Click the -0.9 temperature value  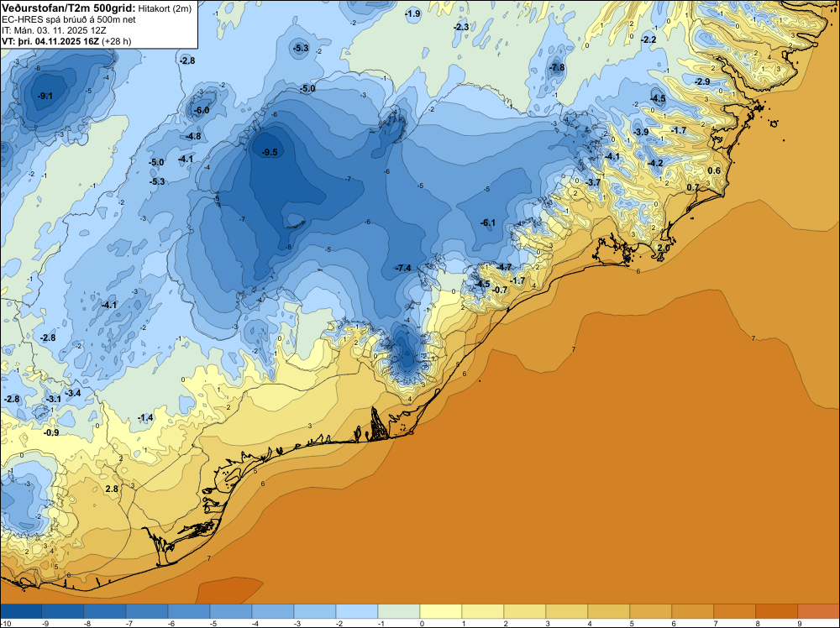click(x=51, y=432)
